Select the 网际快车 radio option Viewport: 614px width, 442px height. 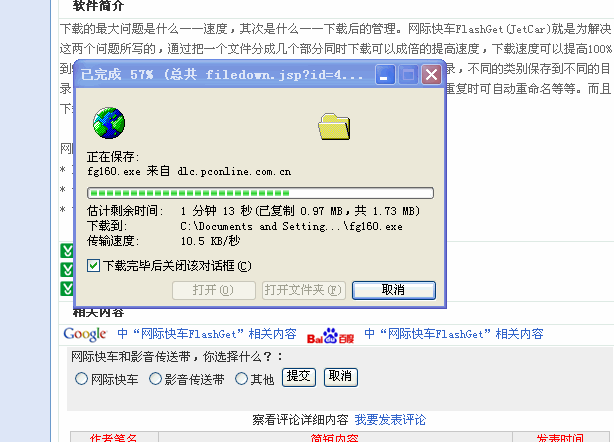81,379
